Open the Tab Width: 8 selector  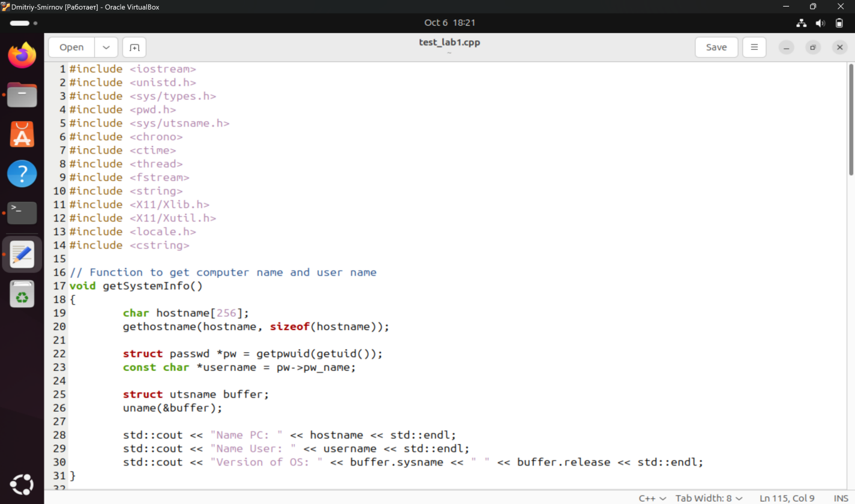point(709,498)
